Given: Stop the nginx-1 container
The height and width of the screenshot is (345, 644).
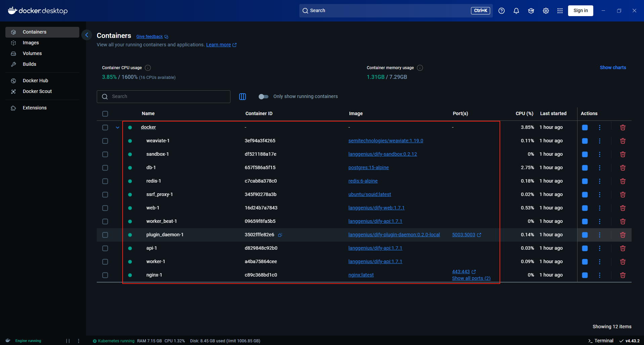Looking at the screenshot, I should pyautogui.click(x=585, y=275).
